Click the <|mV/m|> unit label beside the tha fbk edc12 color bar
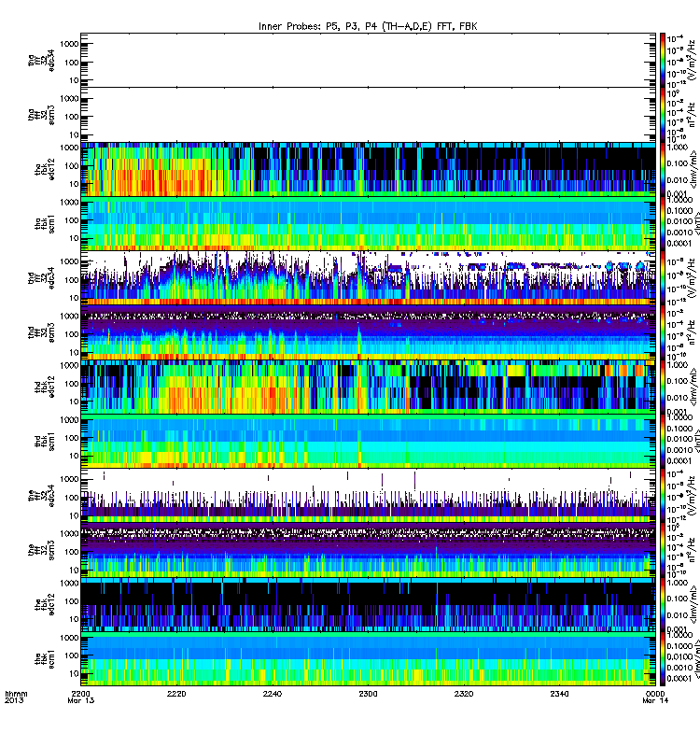700x747 pixels. click(694, 171)
